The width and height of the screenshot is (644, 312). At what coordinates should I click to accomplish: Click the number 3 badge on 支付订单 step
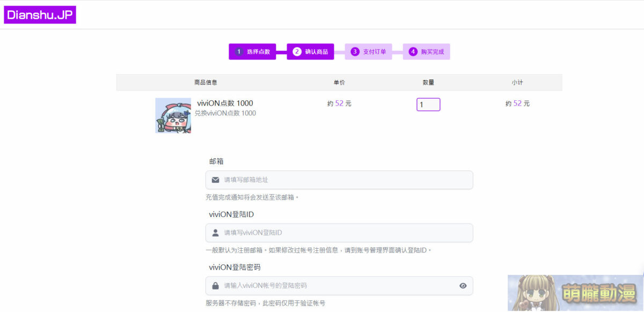pyautogui.click(x=355, y=51)
